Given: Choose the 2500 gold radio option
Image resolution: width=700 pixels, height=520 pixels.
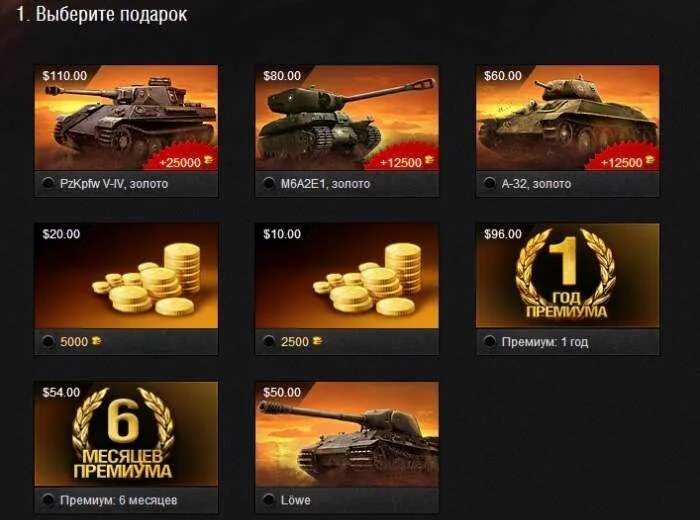Looking at the screenshot, I should pyautogui.click(x=269, y=342).
